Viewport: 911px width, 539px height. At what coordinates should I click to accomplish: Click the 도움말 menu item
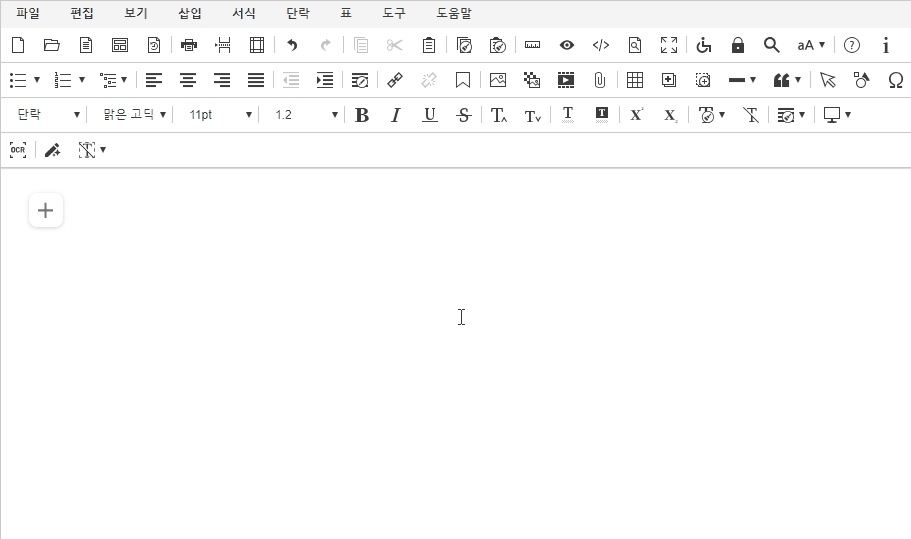454,14
